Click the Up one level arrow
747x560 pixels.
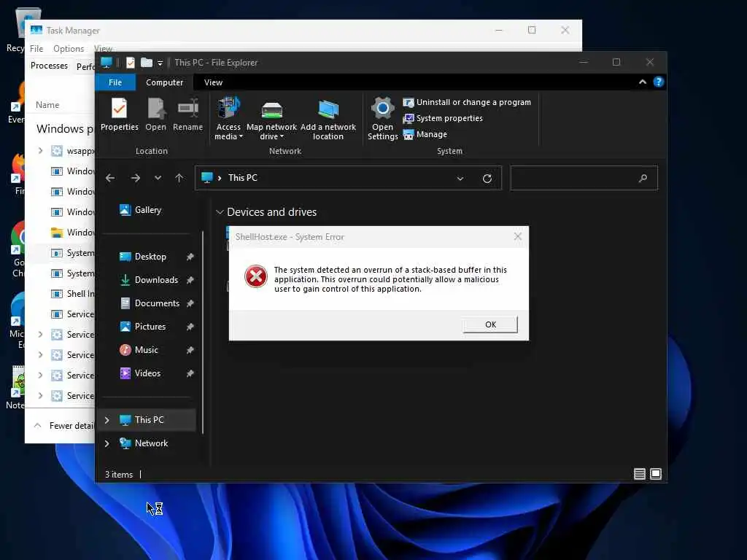click(179, 178)
